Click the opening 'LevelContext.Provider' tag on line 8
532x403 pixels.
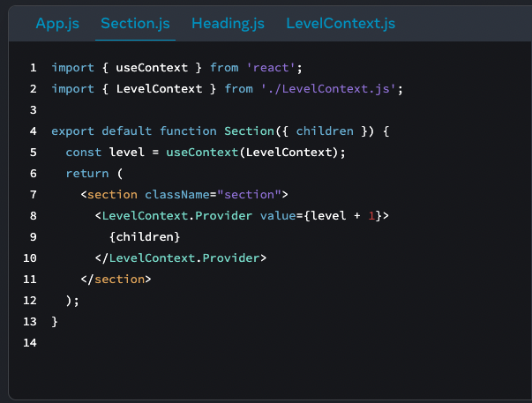pos(177,216)
